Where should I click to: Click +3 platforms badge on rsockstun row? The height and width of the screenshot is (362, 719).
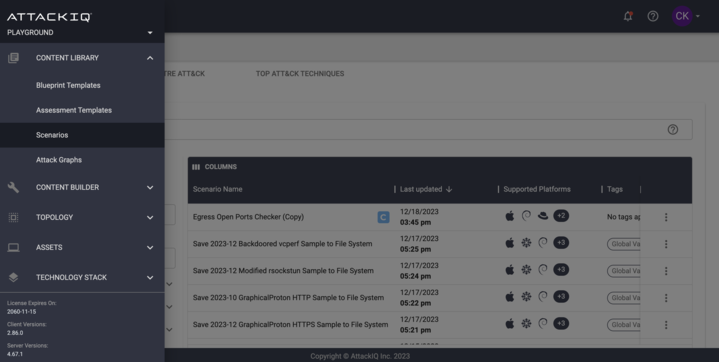561,269
